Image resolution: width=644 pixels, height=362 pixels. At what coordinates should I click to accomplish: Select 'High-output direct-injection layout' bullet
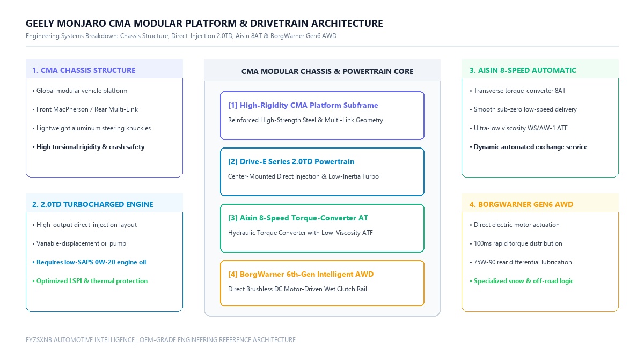coord(85,225)
